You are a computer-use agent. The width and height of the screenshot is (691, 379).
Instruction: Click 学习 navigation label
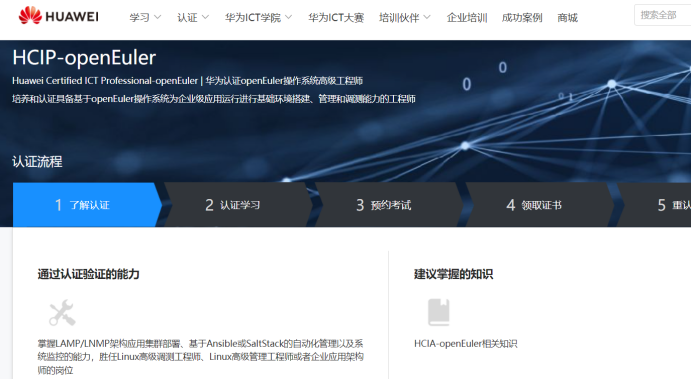pos(139,18)
